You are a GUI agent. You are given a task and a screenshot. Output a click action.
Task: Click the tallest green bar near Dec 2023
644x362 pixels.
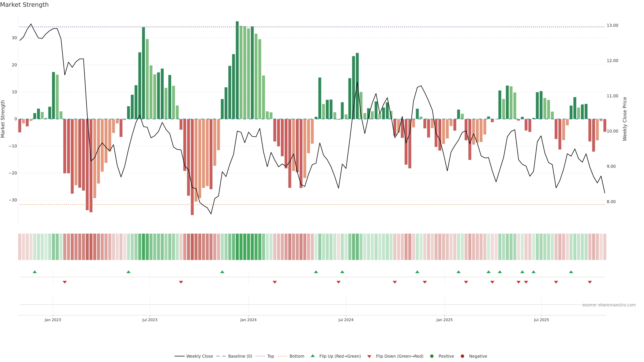pos(237,70)
